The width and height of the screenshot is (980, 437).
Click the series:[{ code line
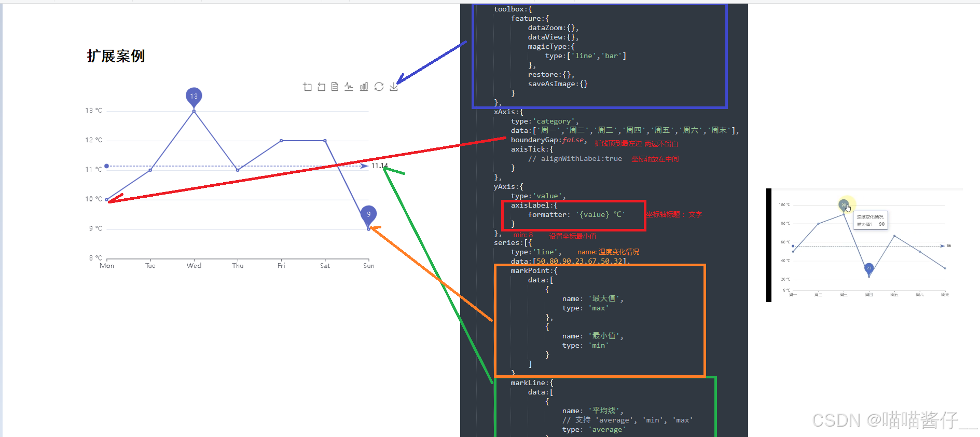coord(513,243)
